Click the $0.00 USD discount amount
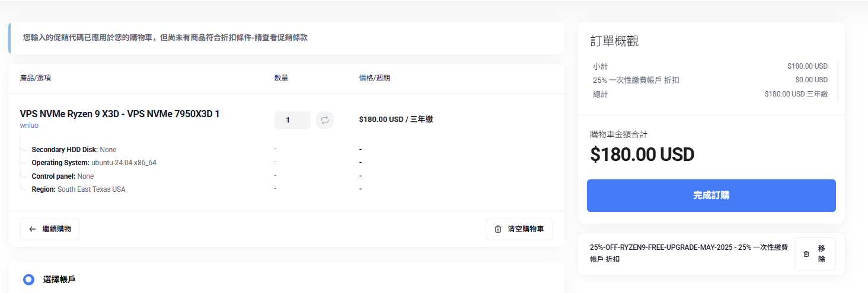Image resolution: width=868 pixels, height=293 pixels. point(811,80)
